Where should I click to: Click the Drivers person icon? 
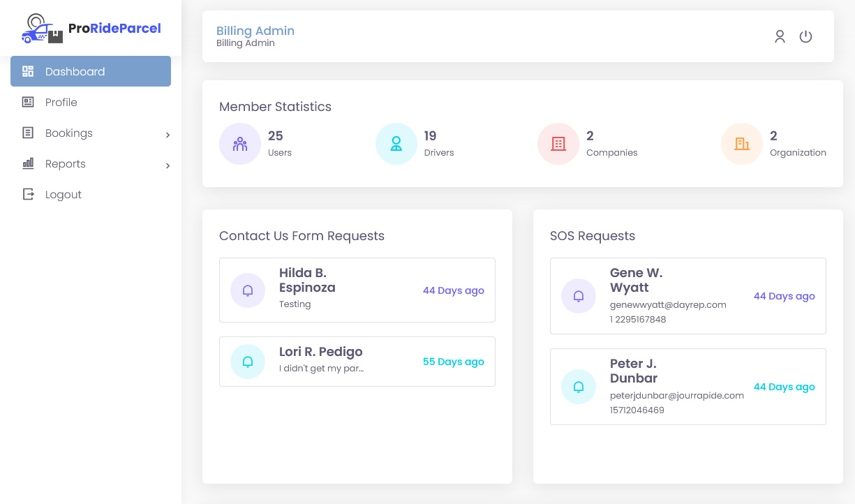[396, 144]
